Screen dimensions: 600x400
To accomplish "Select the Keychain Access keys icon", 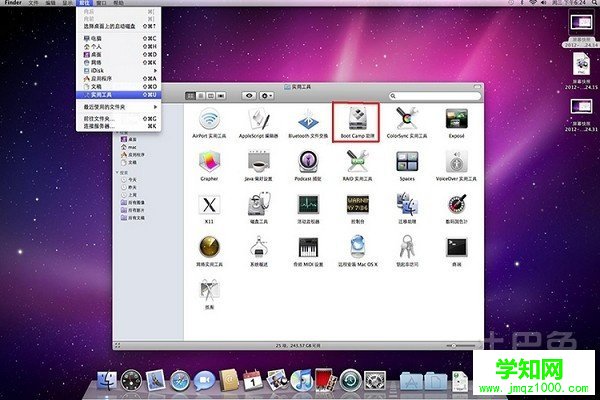I will (407, 247).
